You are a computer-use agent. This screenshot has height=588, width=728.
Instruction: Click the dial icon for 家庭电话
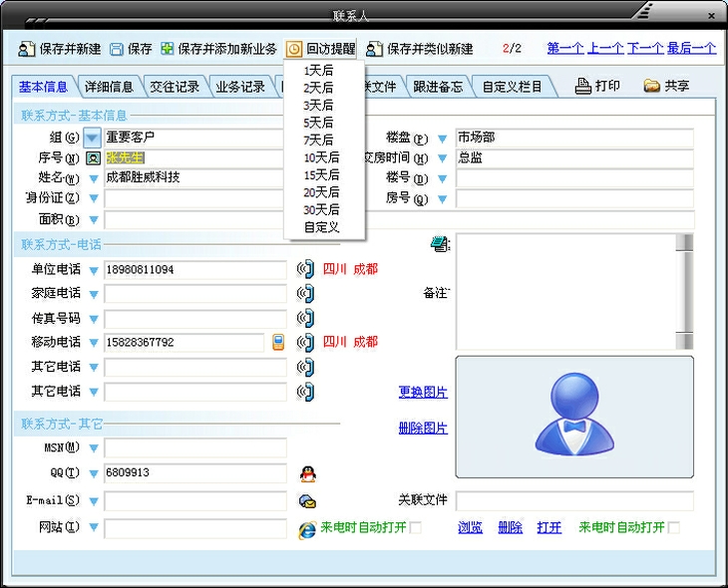point(306,293)
